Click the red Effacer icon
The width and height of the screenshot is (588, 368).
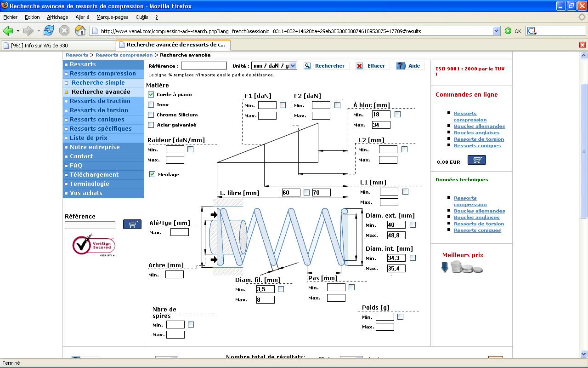(x=360, y=66)
